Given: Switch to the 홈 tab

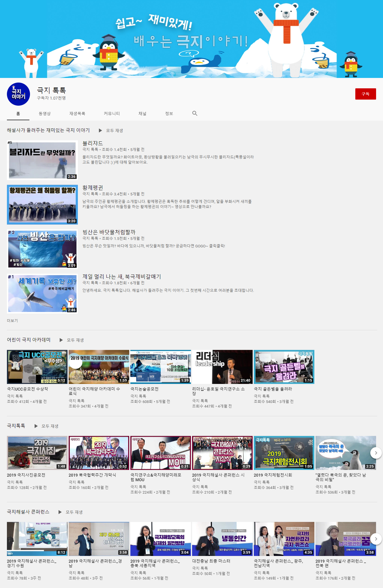Looking at the screenshot, I should pos(18,113).
